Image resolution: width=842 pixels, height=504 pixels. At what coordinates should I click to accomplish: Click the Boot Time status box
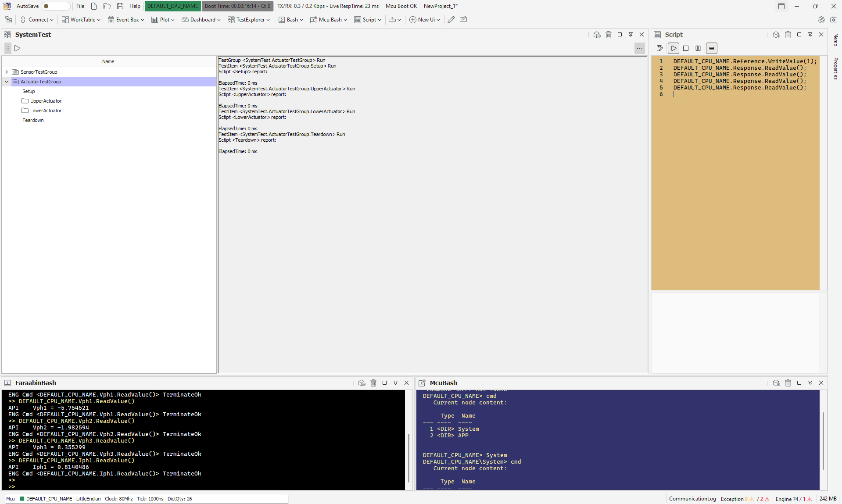click(x=237, y=6)
